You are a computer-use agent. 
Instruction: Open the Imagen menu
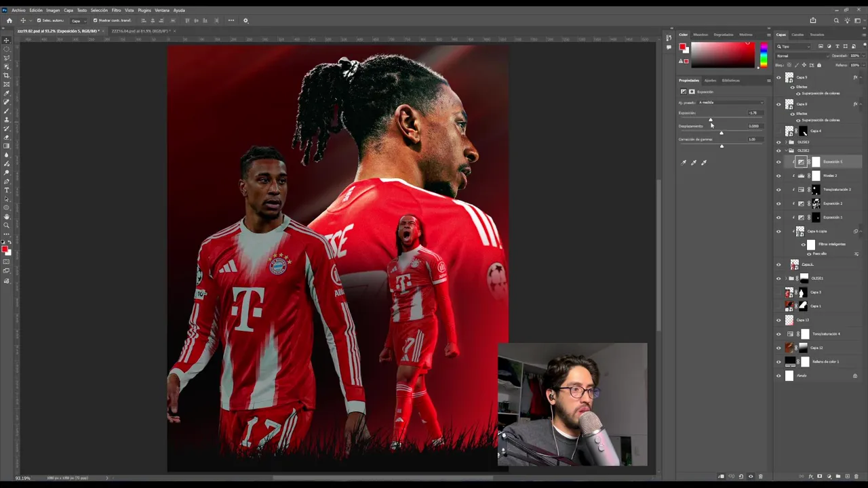click(x=53, y=10)
